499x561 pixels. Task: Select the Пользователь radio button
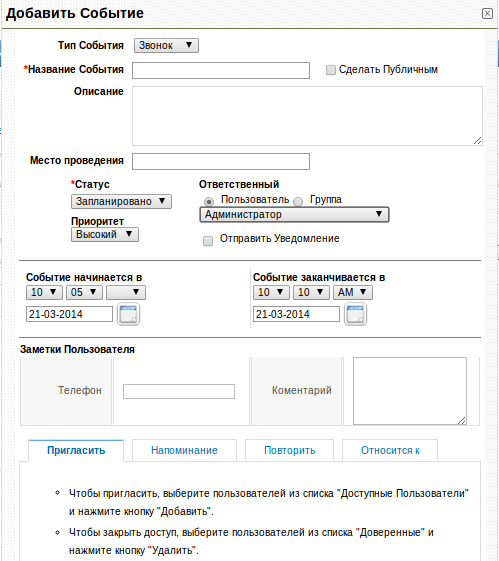tap(209, 201)
